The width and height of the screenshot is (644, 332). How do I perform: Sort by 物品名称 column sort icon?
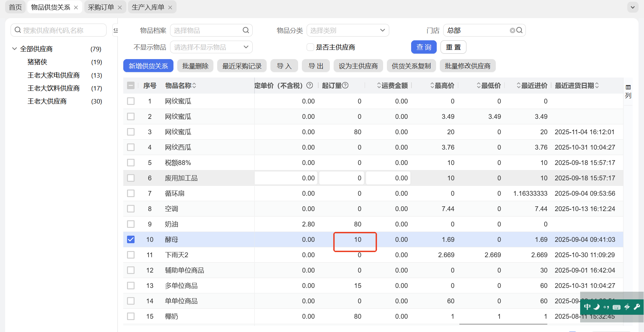point(194,85)
